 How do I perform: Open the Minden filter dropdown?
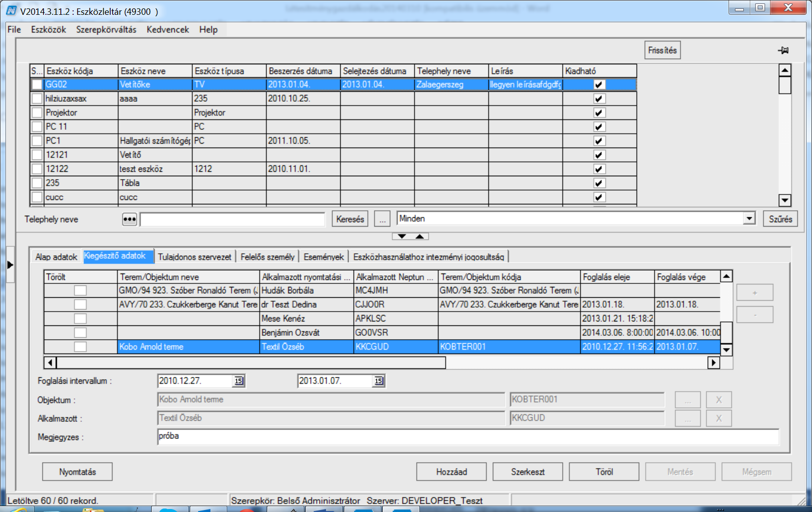coord(749,218)
